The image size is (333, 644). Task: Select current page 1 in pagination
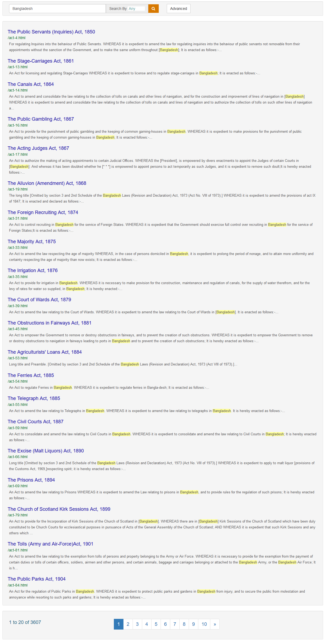119,624
